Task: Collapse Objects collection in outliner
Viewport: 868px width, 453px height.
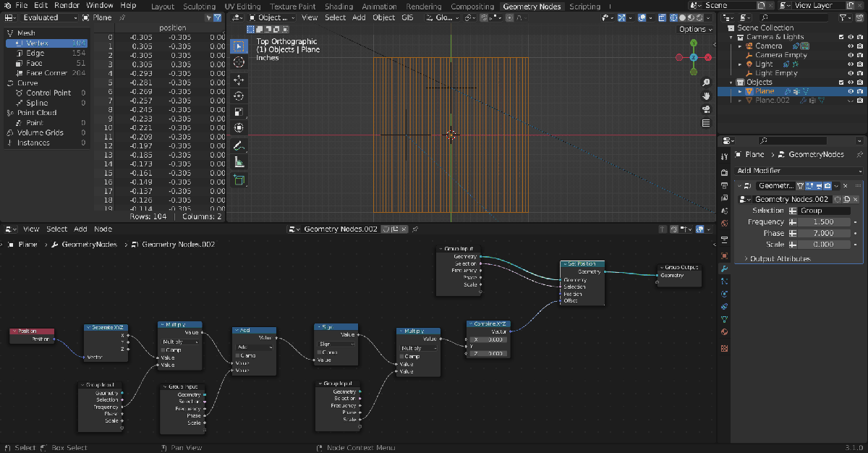Action: click(731, 82)
